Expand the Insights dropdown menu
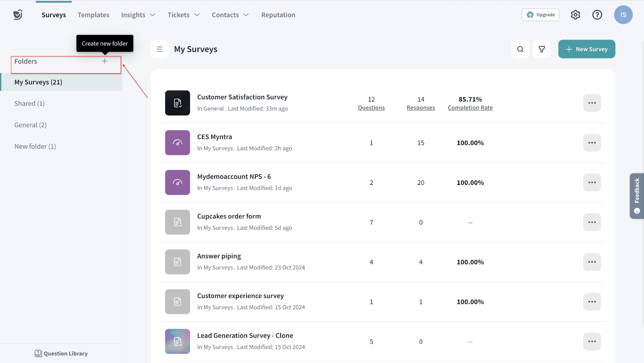The image size is (644, 363). pyautogui.click(x=138, y=15)
